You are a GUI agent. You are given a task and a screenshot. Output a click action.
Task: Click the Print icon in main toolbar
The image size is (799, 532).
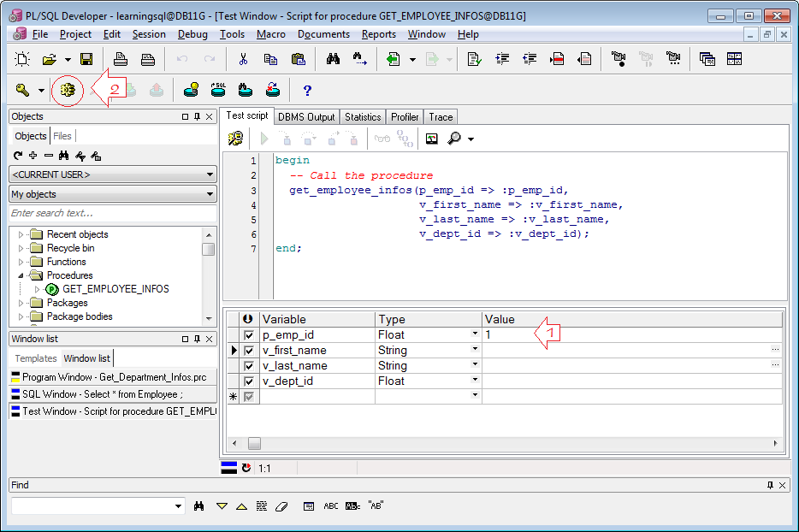[x=121, y=59]
